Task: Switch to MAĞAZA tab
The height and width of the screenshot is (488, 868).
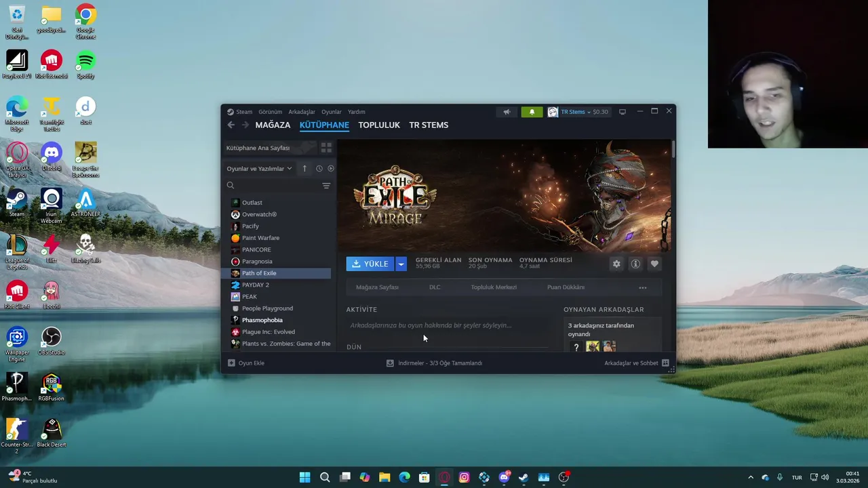Action: (273, 125)
